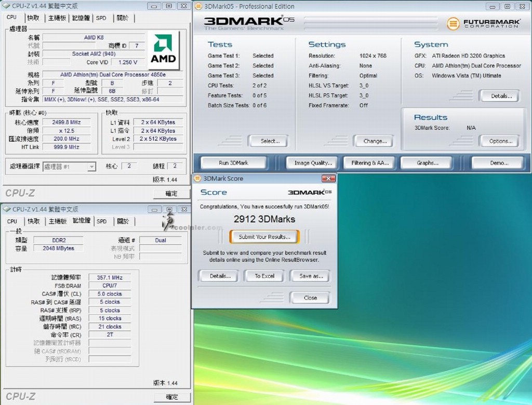Screen dimensions: 532x405
Task: Click the 3DMark05 title bar icon
Action: (198, 6)
